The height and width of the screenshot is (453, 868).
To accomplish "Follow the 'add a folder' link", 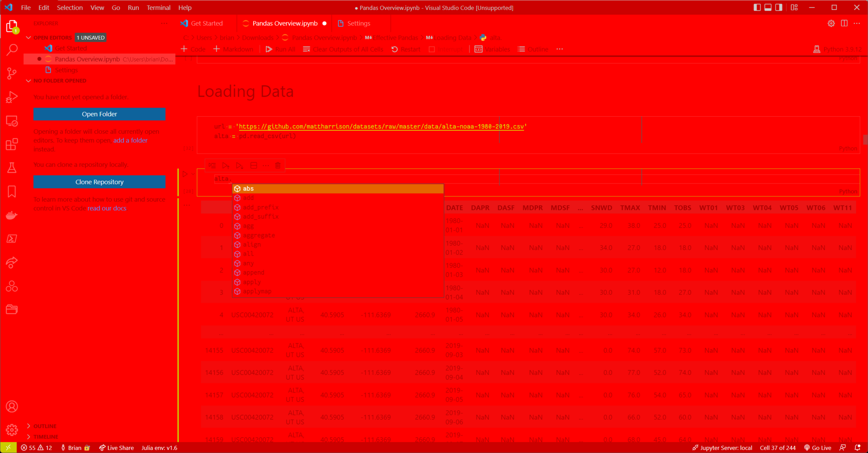I will 130,140.
